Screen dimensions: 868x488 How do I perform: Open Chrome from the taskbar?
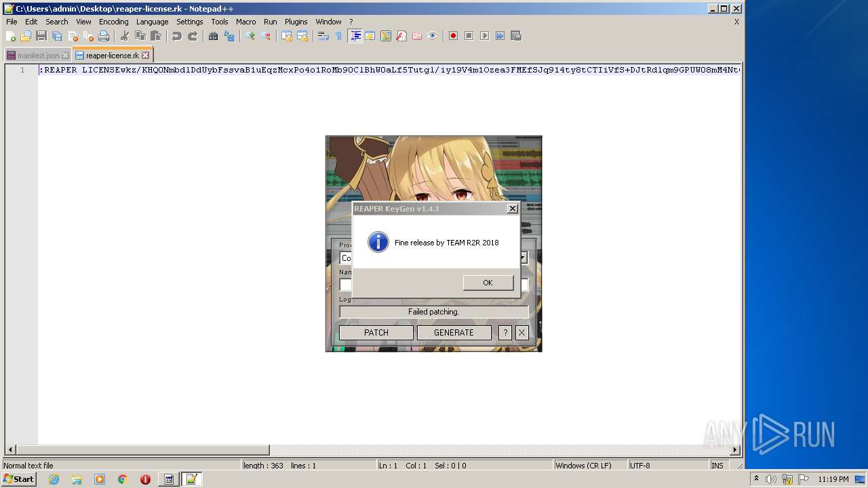[x=122, y=479]
